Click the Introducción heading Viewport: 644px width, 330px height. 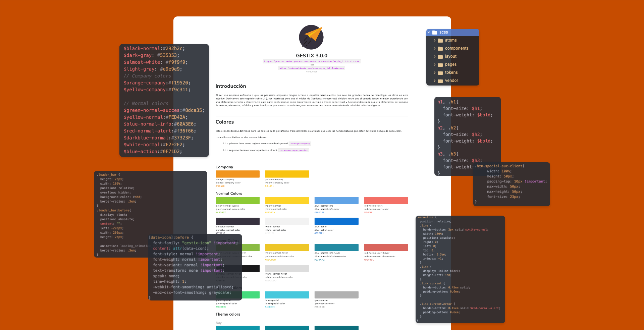(x=231, y=86)
